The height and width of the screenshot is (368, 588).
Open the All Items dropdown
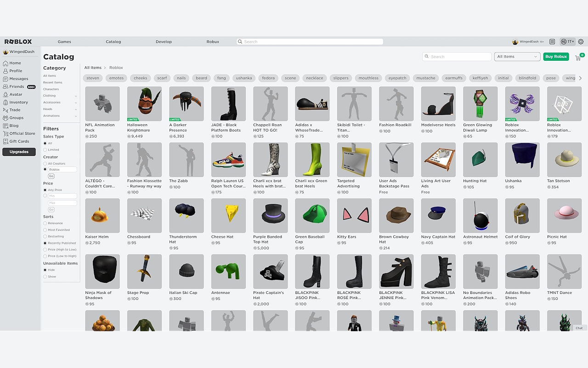tap(517, 56)
